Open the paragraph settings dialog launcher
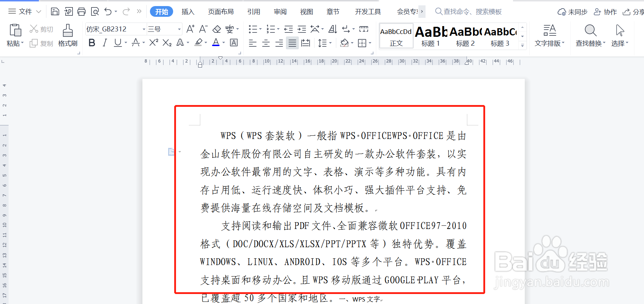 click(x=372, y=53)
